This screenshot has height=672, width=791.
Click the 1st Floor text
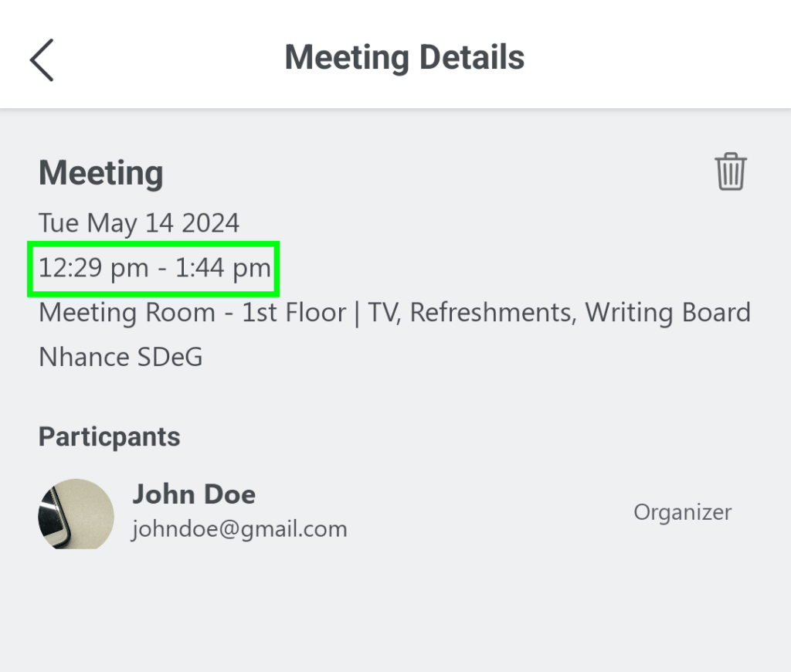(x=294, y=313)
